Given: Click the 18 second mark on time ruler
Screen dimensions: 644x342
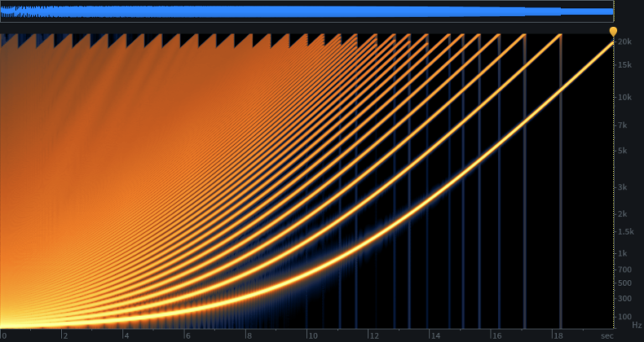Looking at the screenshot, I should click(559, 335).
